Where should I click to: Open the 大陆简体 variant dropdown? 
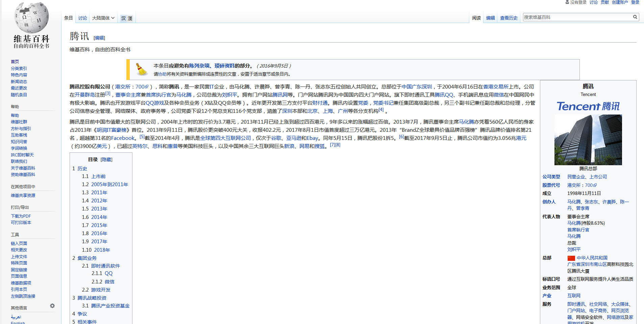coord(103,18)
